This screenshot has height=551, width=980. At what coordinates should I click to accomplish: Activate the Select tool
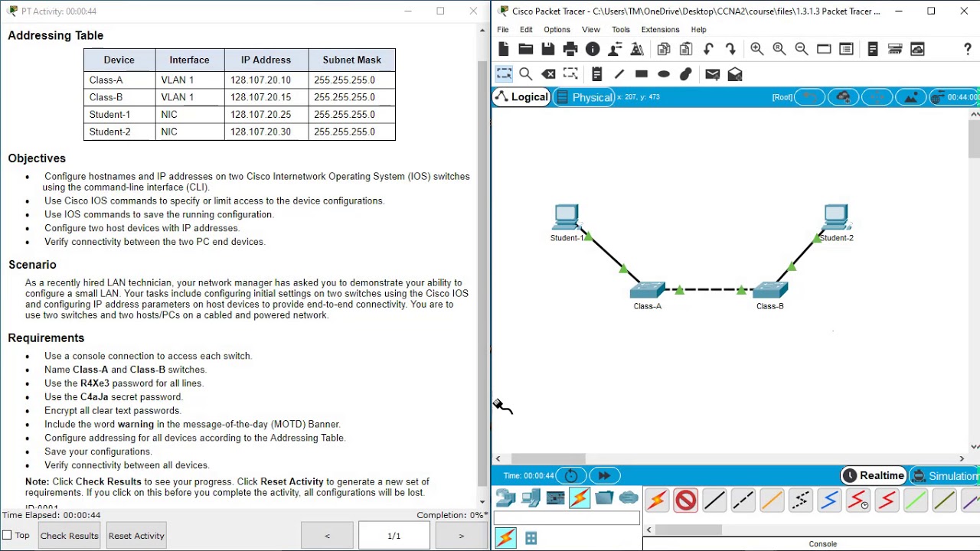(x=504, y=73)
